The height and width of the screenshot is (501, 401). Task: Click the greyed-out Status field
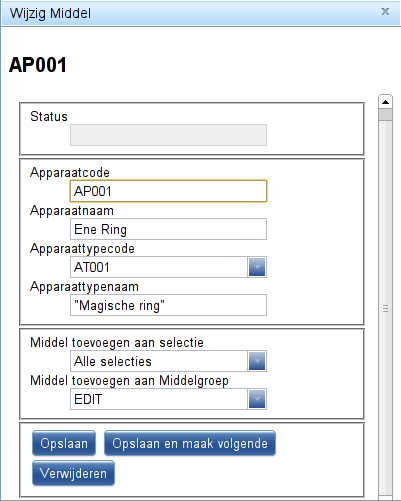(168, 135)
